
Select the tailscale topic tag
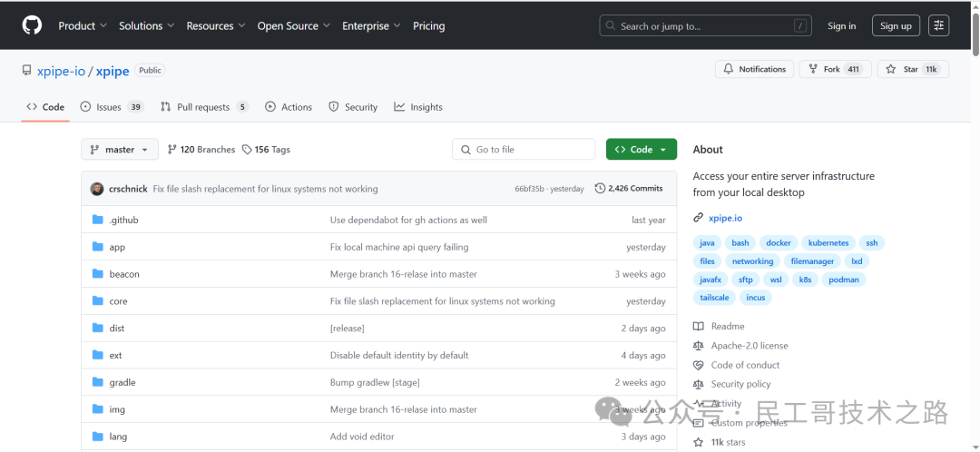[714, 298]
